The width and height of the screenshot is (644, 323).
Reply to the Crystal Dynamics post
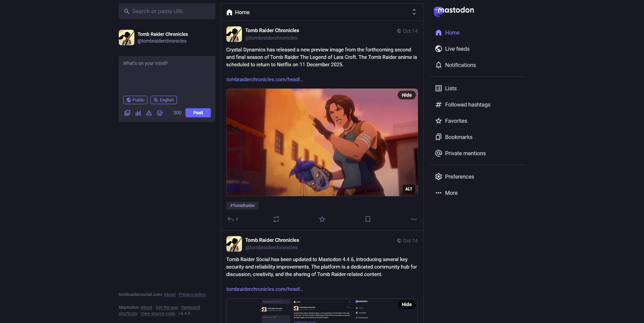tap(231, 219)
